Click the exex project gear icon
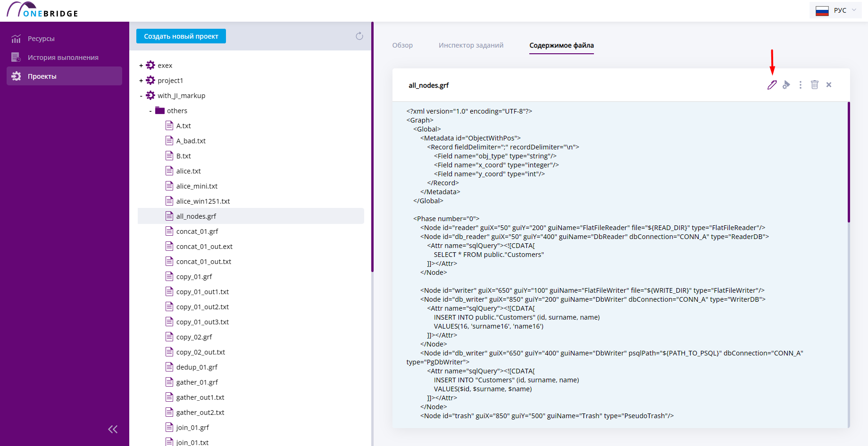The height and width of the screenshot is (446, 868). [150, 65]
